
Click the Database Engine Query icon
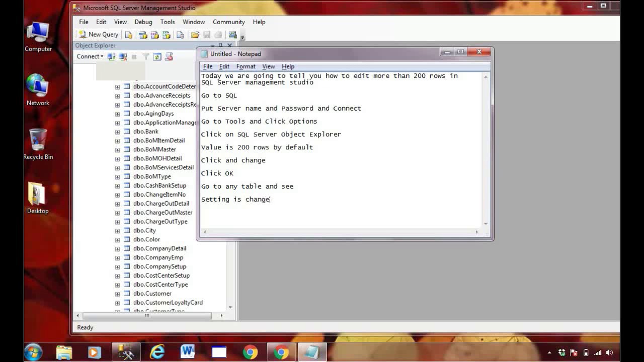(x=129, y=35)
